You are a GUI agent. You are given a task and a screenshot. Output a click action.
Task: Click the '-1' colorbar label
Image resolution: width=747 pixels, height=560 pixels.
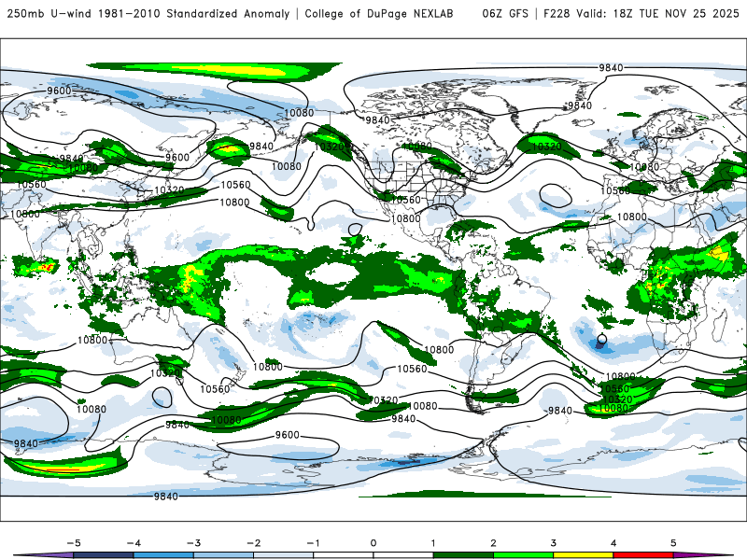(x=314, y=543)
